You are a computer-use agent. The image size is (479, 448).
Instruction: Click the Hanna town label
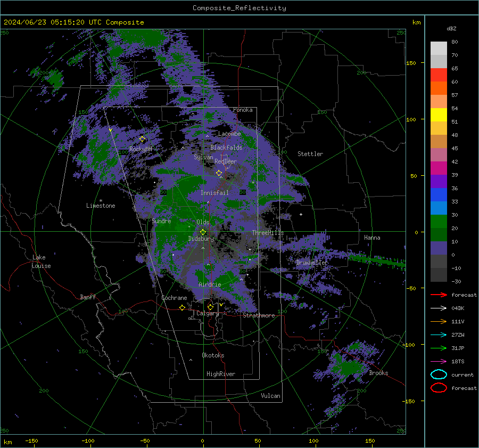372,238
